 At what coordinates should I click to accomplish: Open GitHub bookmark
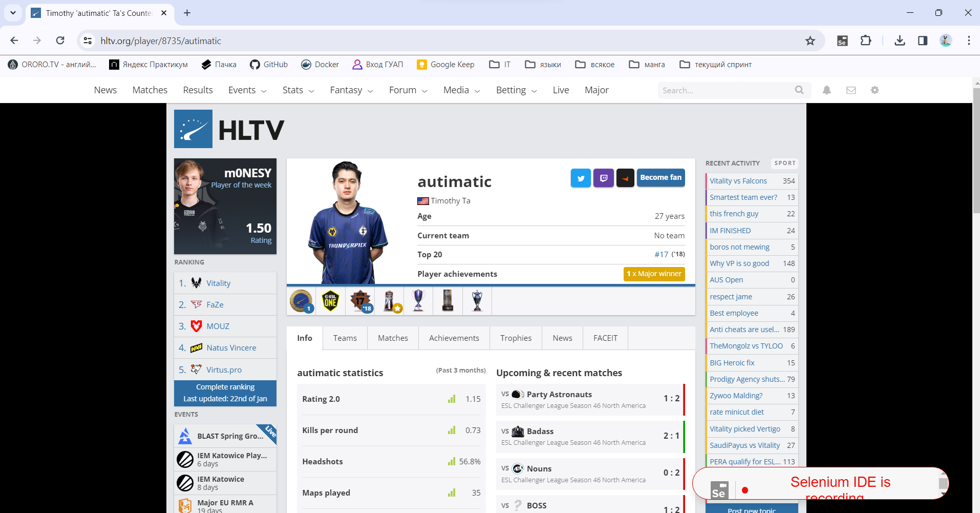(x=269, y=65)
